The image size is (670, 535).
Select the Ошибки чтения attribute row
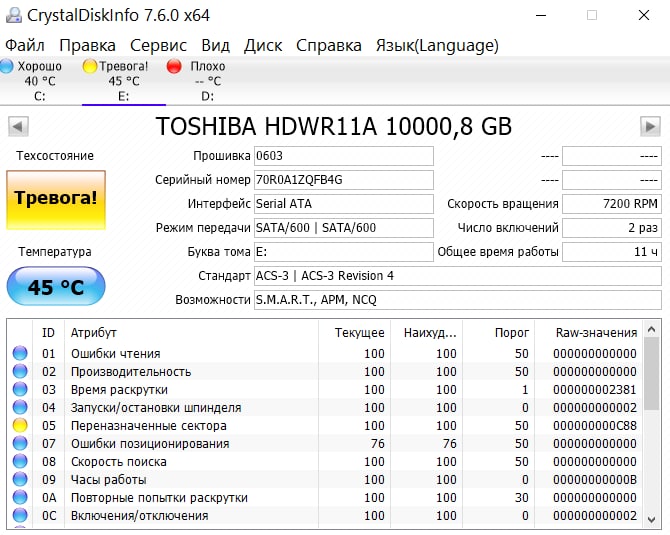point(325,353)
